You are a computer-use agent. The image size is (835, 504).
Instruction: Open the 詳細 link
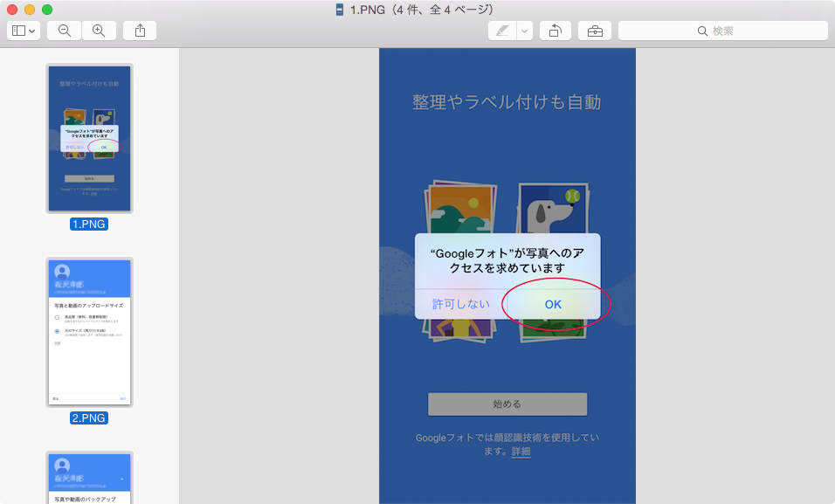(x=521, y=452)
